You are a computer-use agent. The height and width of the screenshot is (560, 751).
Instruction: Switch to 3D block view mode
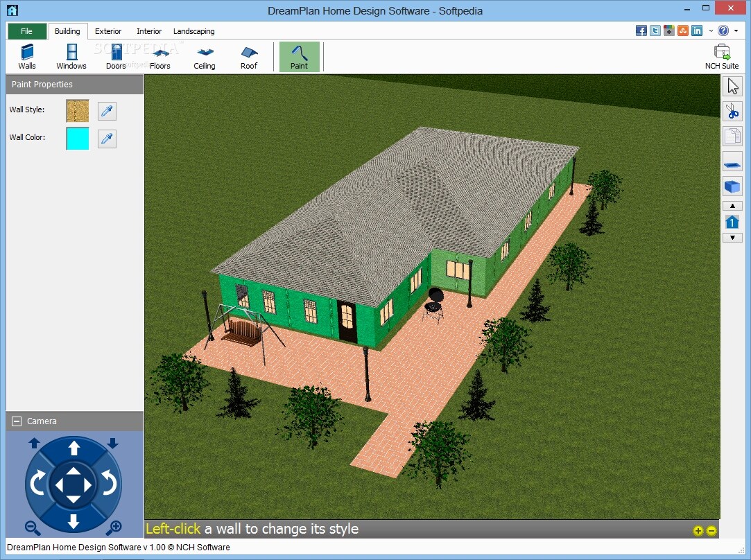click(733, 186)
